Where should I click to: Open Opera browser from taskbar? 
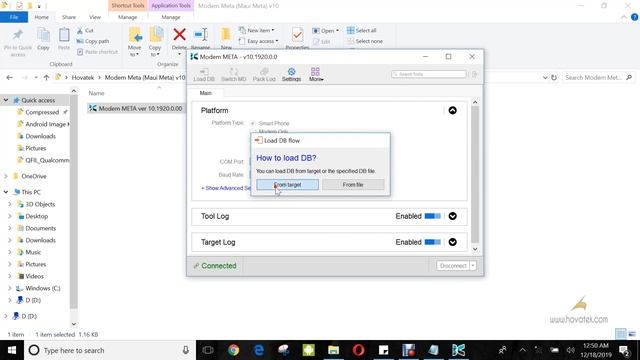tap(358, 350)
